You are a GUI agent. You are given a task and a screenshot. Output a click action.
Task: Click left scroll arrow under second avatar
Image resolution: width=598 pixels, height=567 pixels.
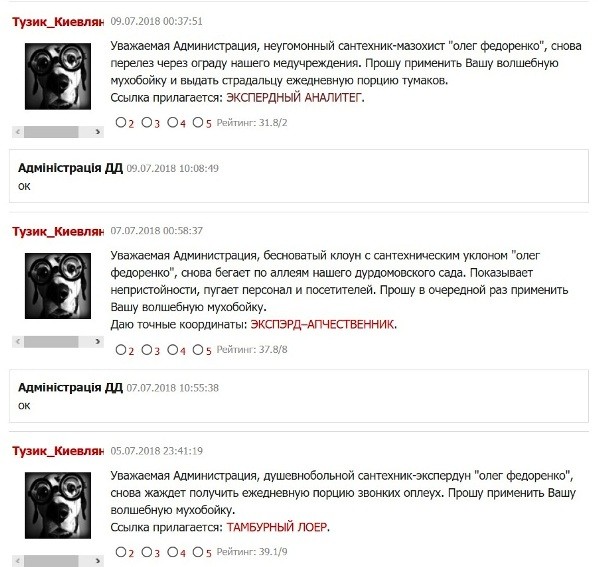pyautogui.click(x=18, y=342)
